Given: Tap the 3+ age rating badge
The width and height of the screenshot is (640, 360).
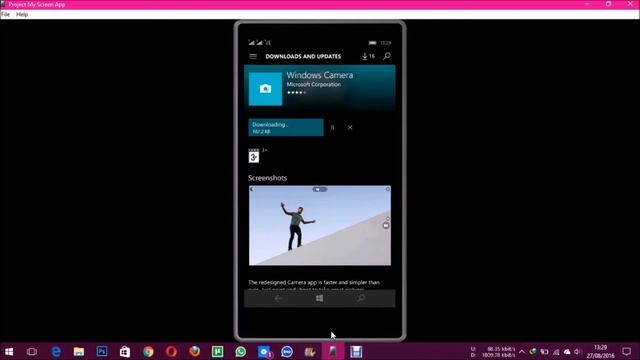Looking at the screenshot, I should [x=253, y=156].
